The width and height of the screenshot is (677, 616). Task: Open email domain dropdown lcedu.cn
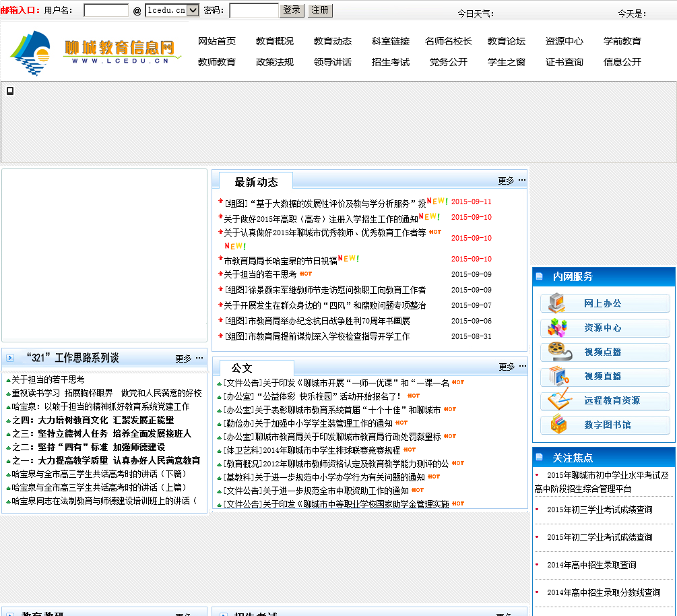pyautogui.click(x=172, y=10)
